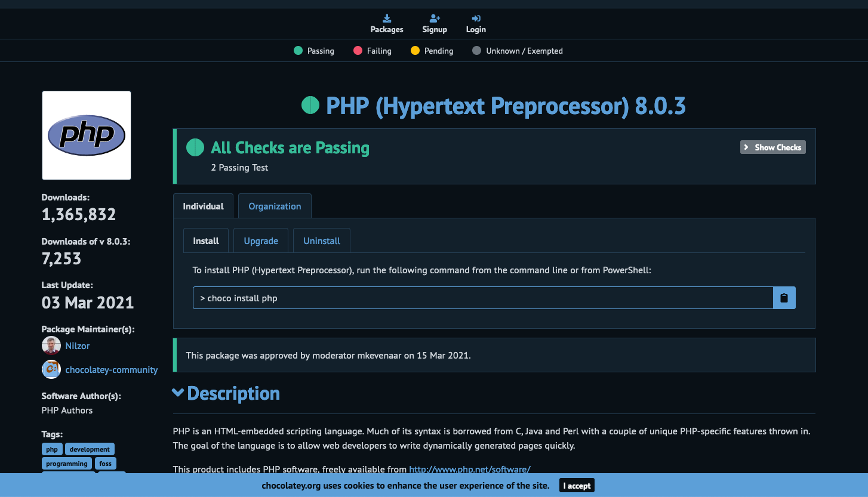Click the programming tag
This screenshot has width=868, height=497.
pos(67,464)
